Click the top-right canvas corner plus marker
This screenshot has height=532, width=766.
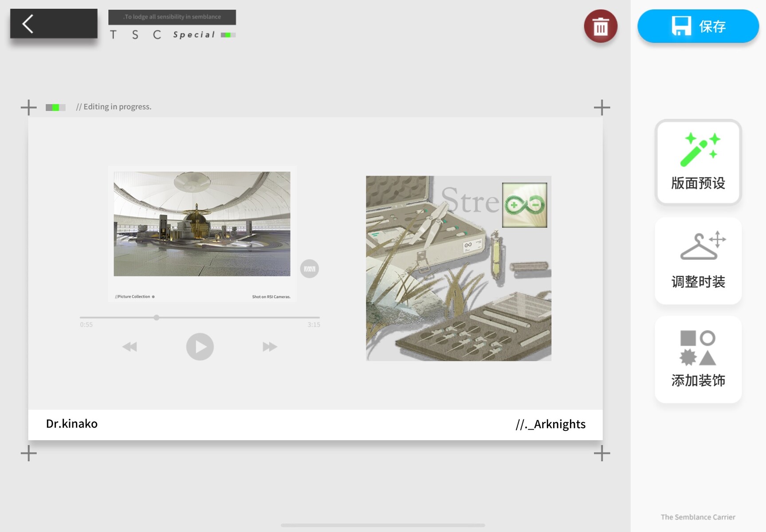tap(602, 107)
